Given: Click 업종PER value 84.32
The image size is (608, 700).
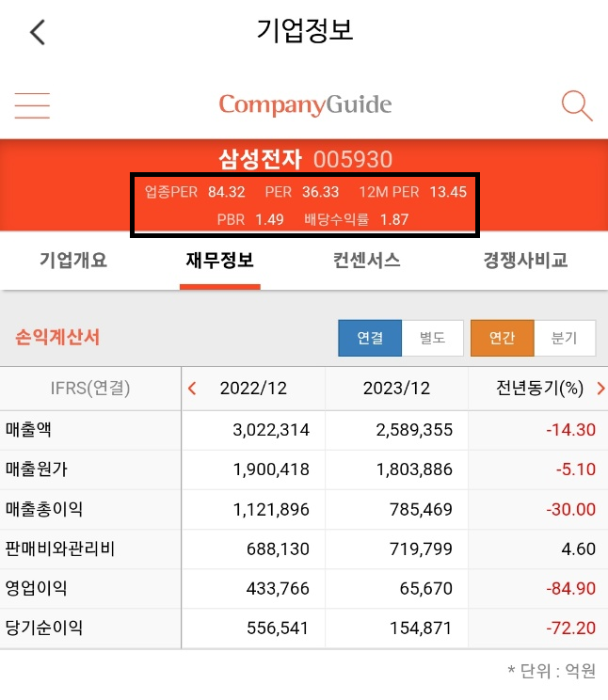Looking at the screenshot, I should [x=227, y=192].
